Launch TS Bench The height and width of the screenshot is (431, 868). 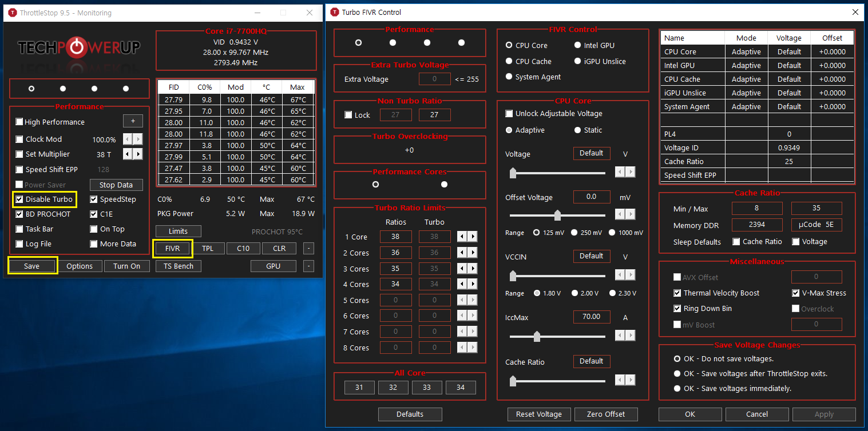tap(178, 266)
